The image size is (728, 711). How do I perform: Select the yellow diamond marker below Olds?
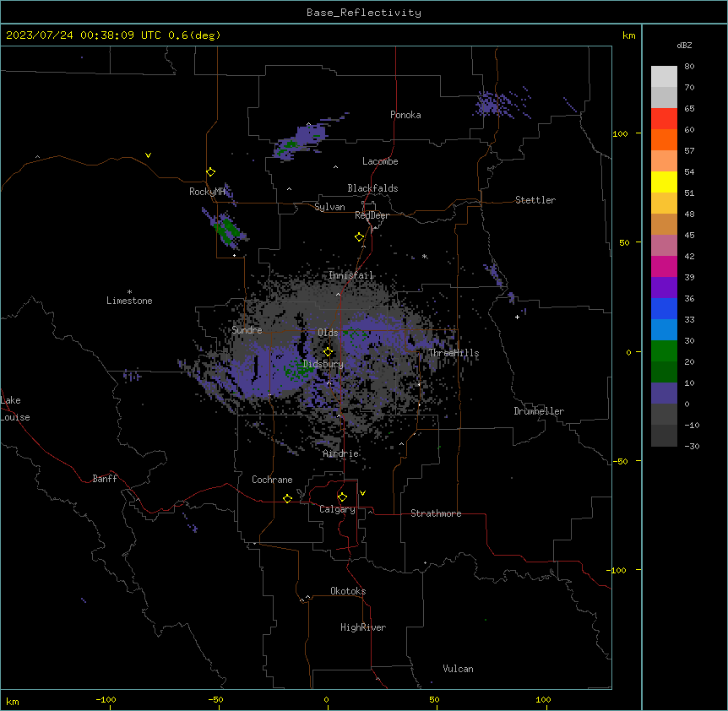[328, 352]
